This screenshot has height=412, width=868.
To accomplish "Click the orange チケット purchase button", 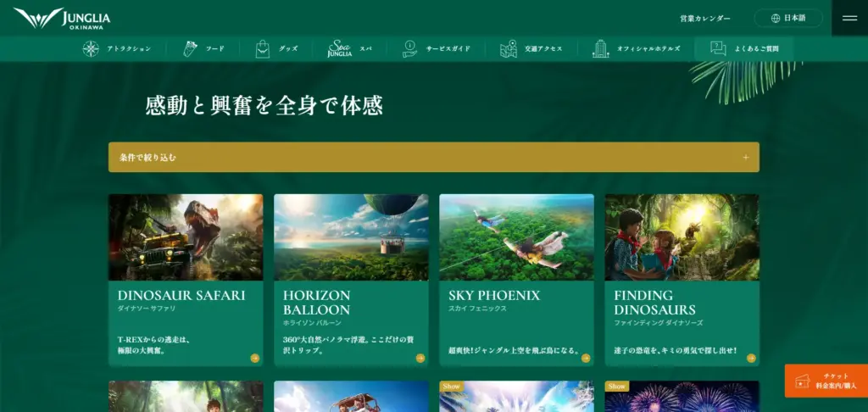I will 826,381.
